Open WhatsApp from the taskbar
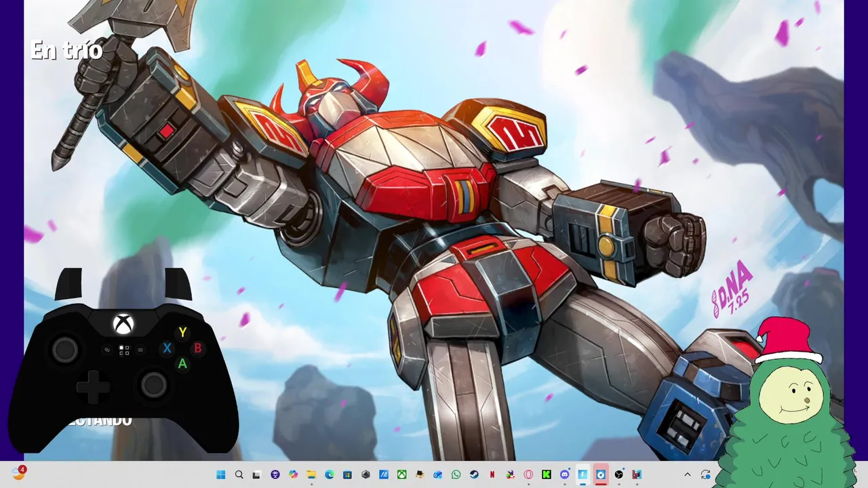Image resolution: width=868 pixels, height=488 pixels. coord(456,474)
